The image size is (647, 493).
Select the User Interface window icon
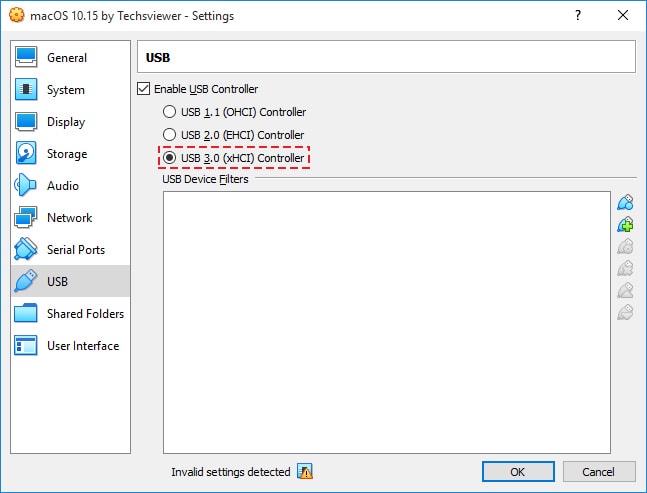tap(26, 345)
